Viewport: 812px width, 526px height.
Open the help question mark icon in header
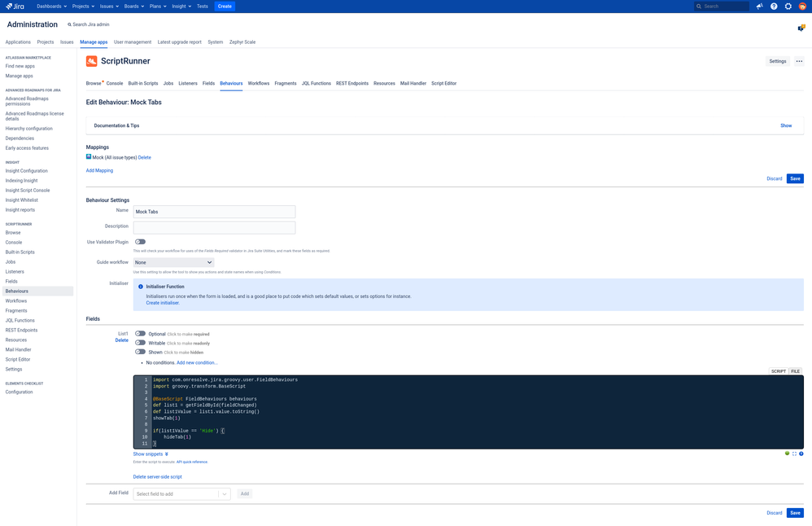(x=774, y=7)
